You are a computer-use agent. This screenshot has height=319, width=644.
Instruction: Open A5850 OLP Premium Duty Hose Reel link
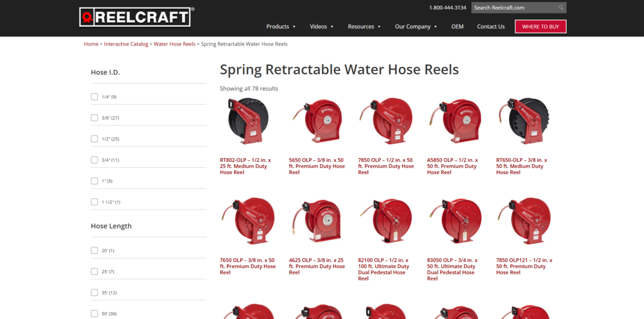pos(452,166)
